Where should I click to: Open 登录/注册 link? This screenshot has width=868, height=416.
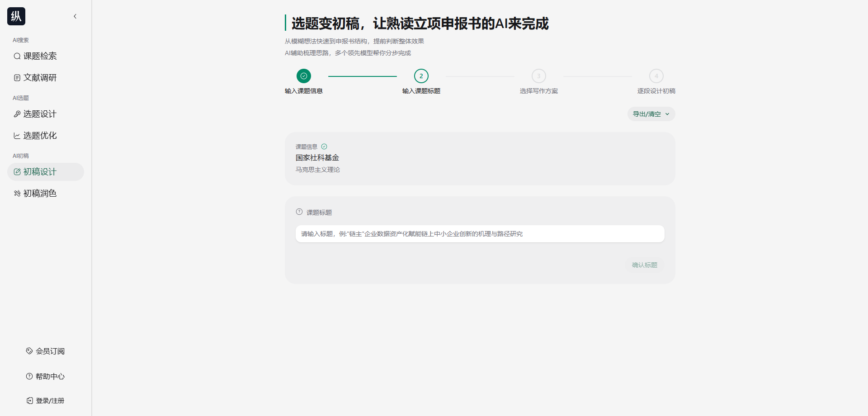[46, 401]
